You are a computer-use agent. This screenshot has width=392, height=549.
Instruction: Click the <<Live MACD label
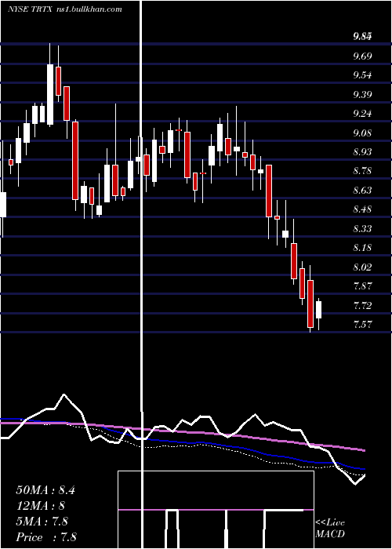point(330,528)
